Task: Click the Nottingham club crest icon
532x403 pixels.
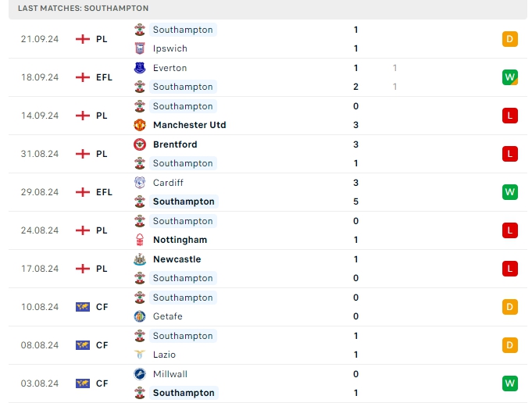Action: coord(140,240)
